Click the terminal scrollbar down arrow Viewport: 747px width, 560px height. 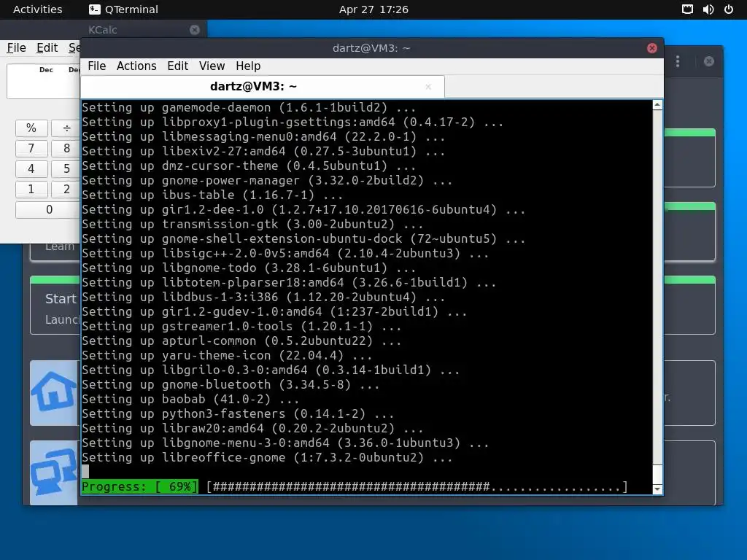657,489
